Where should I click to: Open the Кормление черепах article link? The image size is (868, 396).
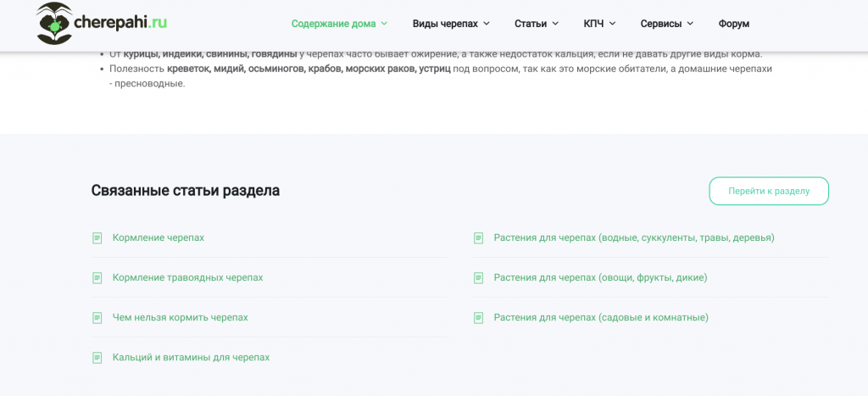point(159,237)
